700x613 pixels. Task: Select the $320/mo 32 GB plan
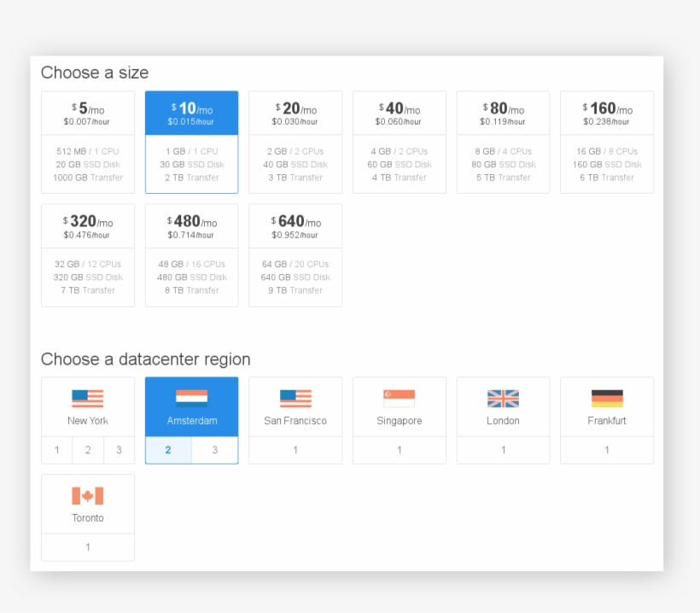(88, 254)
